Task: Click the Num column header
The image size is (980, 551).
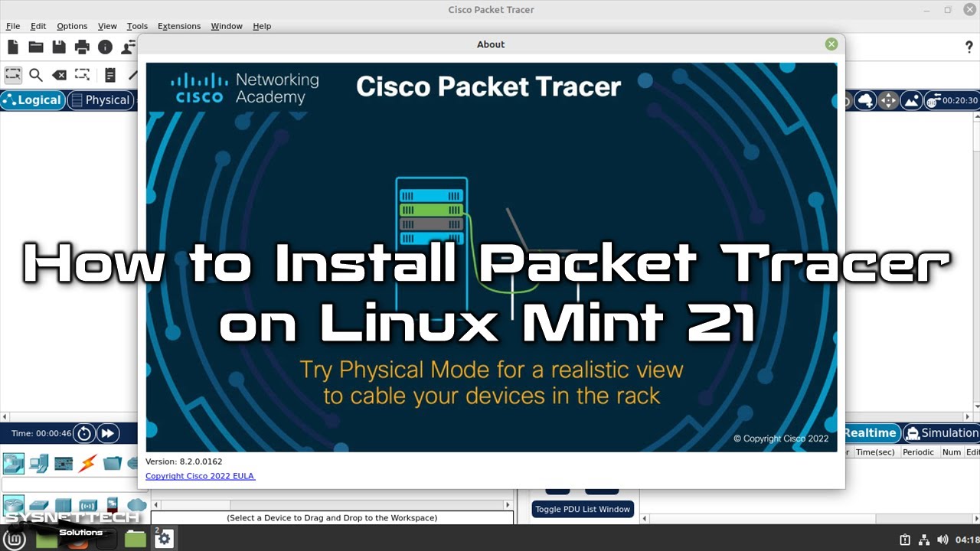Action: pyautogui.click(x=951, y=452)
